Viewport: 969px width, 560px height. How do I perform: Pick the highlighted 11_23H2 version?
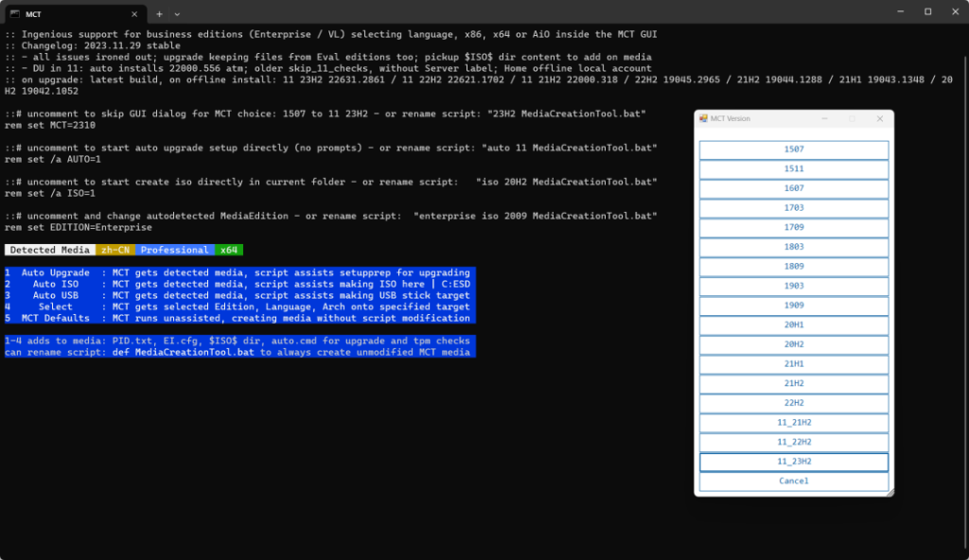[x=794, y=462]
